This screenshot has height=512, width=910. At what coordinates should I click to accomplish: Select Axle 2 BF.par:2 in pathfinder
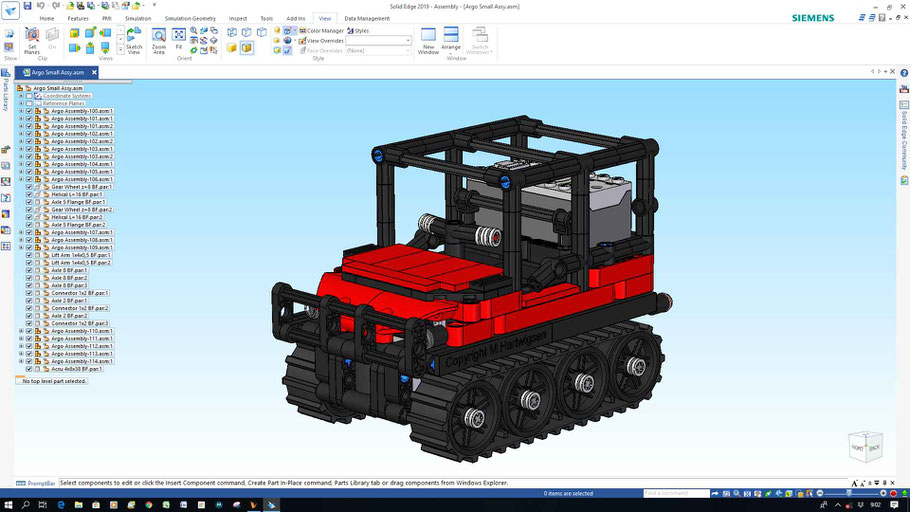[x=69, y=316]
